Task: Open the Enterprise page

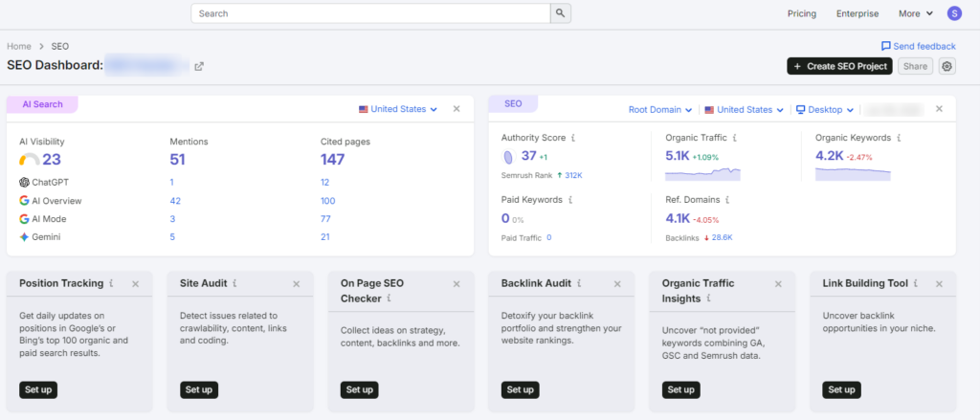Action: click(x=857, y=13)
